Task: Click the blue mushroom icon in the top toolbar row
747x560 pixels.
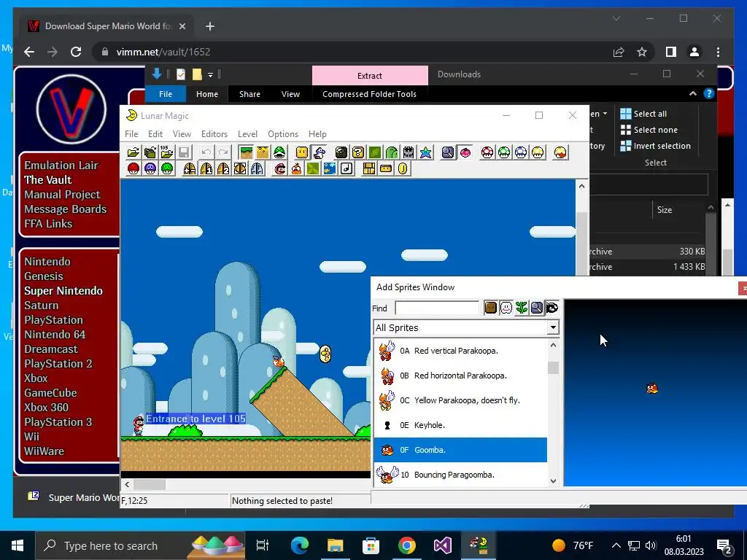Action: (x=521, y=152)
